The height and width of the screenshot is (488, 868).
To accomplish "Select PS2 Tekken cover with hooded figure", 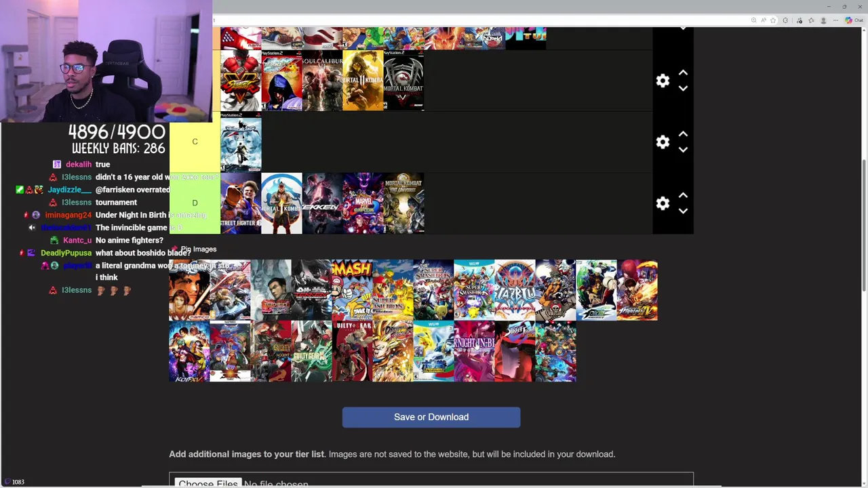I will pyautogui.click(x=281, y=81).
